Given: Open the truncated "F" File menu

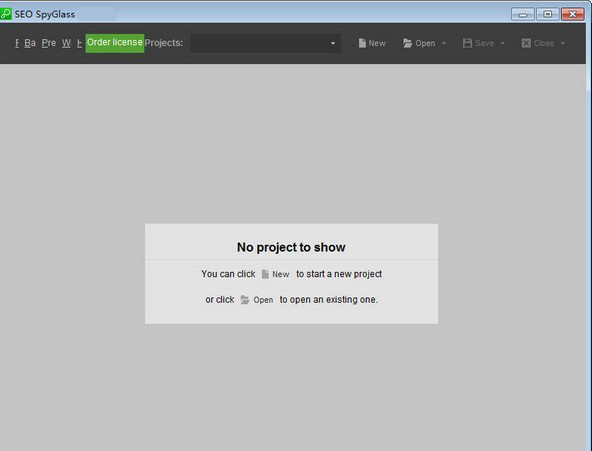Looking at the screenshot, I should (x=17, y=43).
